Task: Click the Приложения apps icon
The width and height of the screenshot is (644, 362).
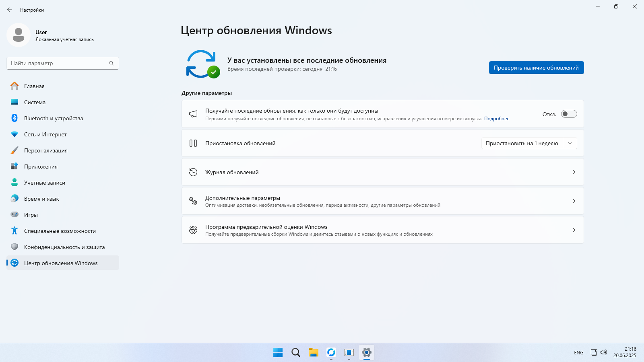Action: coord(14,167)
